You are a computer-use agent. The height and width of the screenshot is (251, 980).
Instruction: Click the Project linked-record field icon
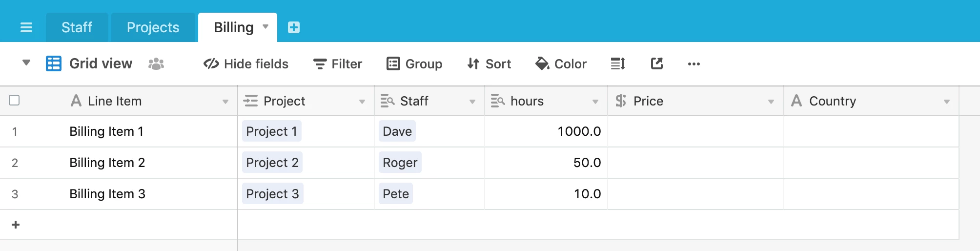(x=250, y=101)
